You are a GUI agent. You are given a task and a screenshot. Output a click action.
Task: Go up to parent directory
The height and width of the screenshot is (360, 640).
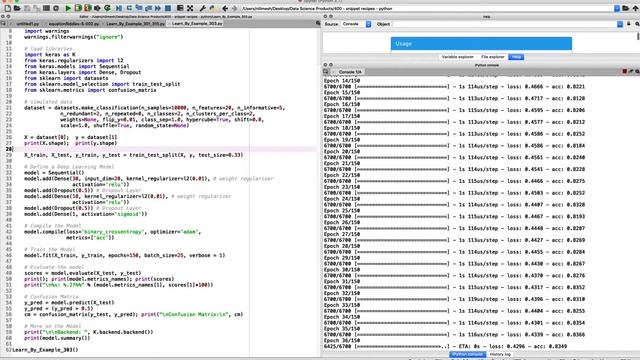coord(635,8)
